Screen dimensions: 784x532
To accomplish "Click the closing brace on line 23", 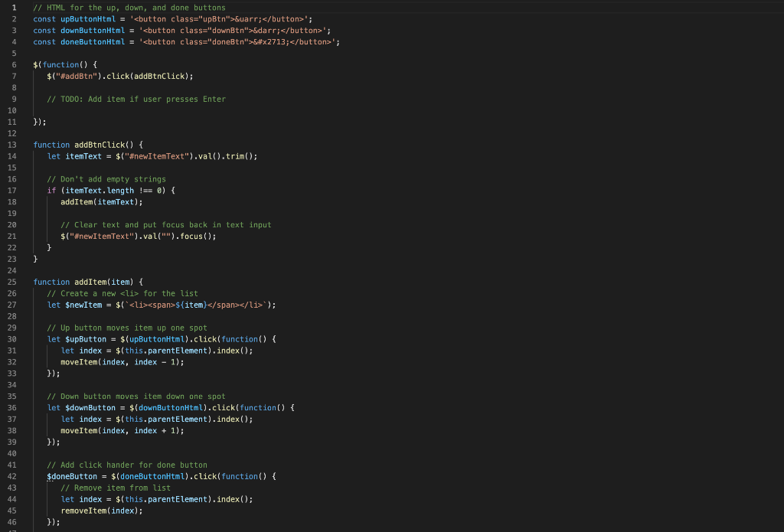I will [34, 259].
